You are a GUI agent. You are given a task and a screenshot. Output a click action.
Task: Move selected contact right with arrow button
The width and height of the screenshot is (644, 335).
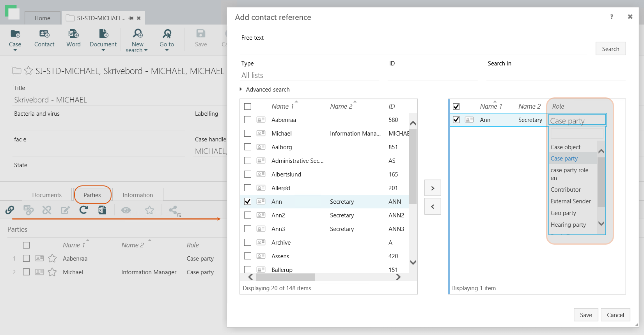tap(433, 188)
